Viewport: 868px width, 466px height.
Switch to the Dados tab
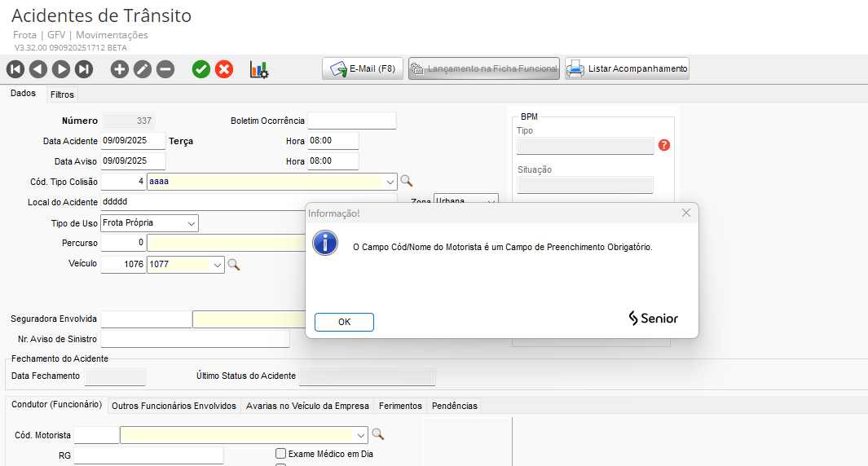[24, 94]
